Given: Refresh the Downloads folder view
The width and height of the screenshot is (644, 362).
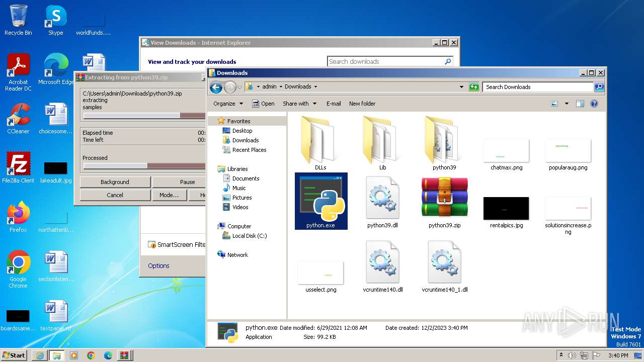Looking at the screenshot, I should pyautogui.click(x=473, y=87).
